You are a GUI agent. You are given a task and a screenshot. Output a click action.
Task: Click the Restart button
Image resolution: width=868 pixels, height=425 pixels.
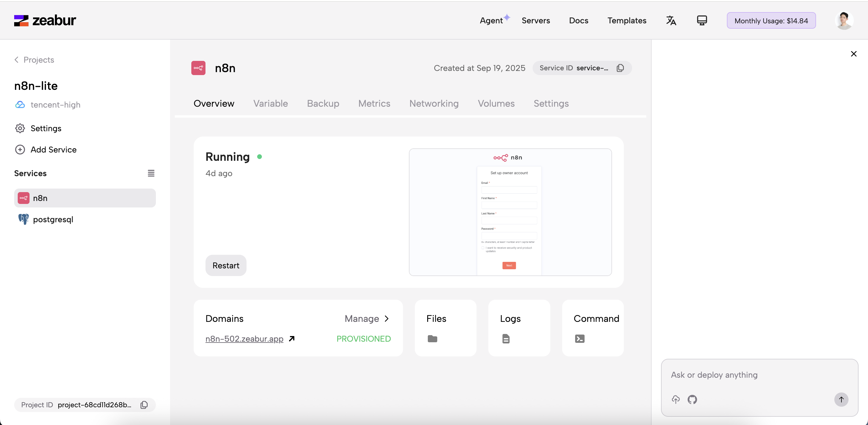pos(226,265)
